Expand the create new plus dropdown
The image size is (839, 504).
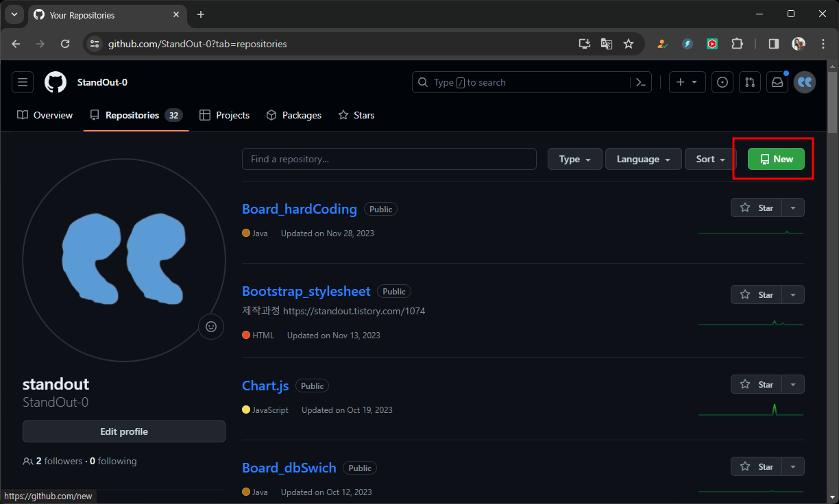687,82
